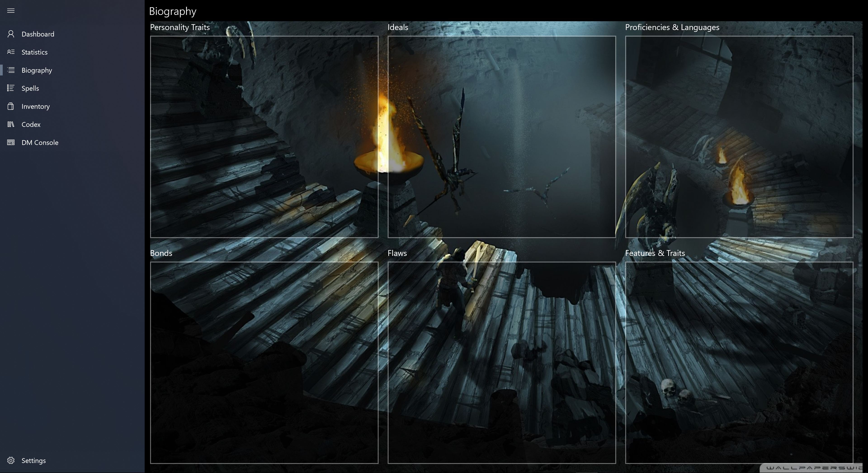Viewport: 868px width, 473px height.
Task: Click the Dashboard person icon
Action: tap(11, 34)
